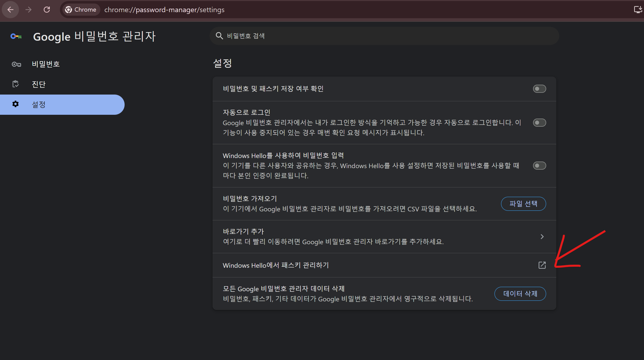644x360 pixels.
Task: Click the browser back arrow button
Action: coord(10,10)
